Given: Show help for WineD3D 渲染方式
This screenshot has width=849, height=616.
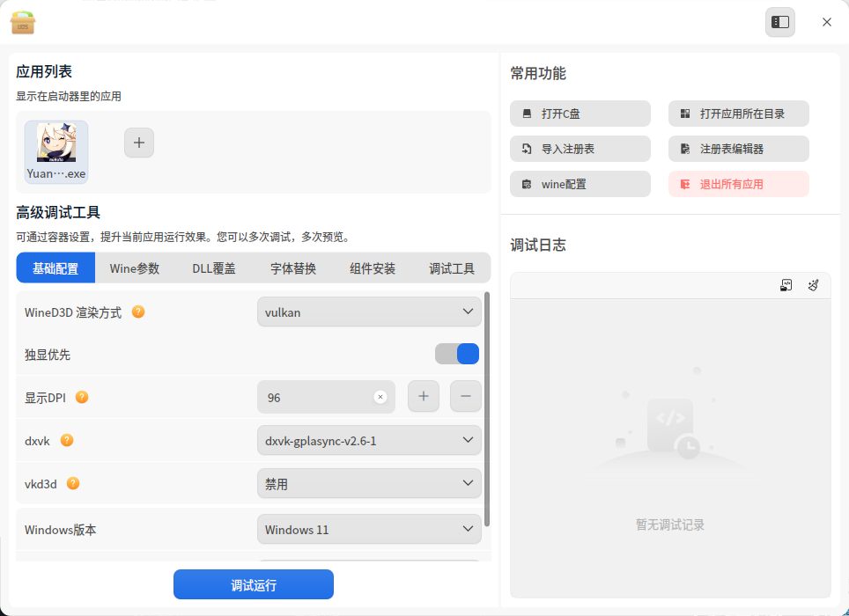Looking at the screenshot, I should click(138, 312).
